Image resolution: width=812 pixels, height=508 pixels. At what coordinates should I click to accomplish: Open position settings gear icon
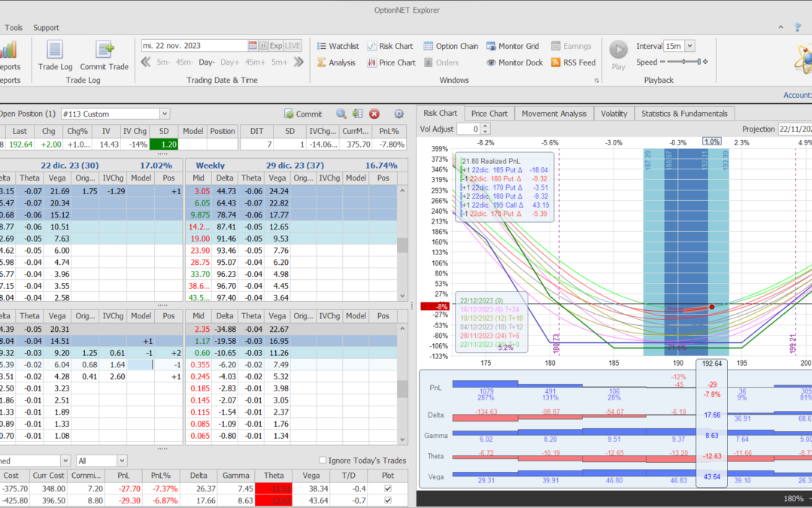(399, 114)
